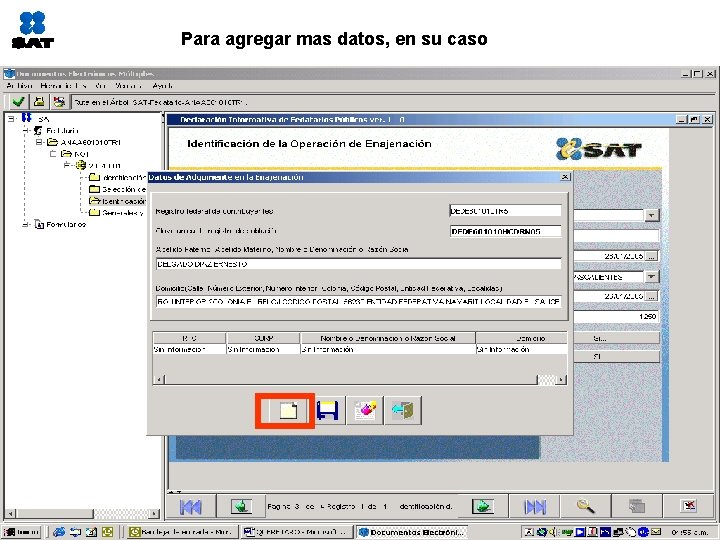Open the Ventana menu
The image size is (720, 540).
click(128, 86)
